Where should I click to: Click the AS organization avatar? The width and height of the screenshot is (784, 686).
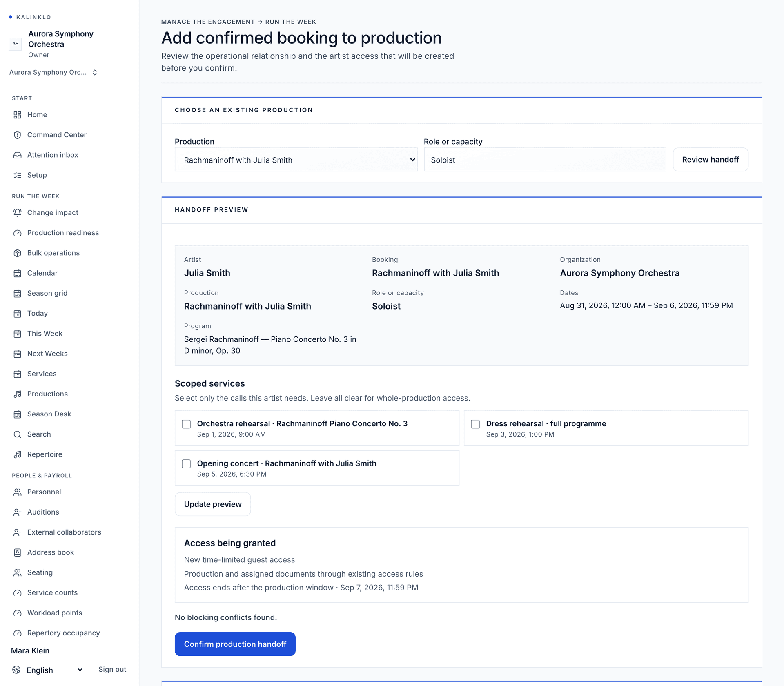[x=16, y=44]
